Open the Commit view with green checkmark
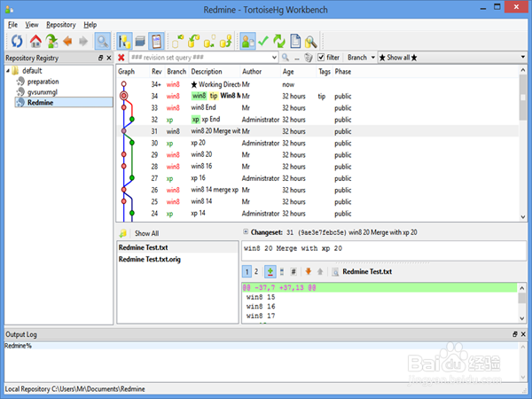Screen dimensions: 532x399 pyautogui.click(x=263, y=42)
